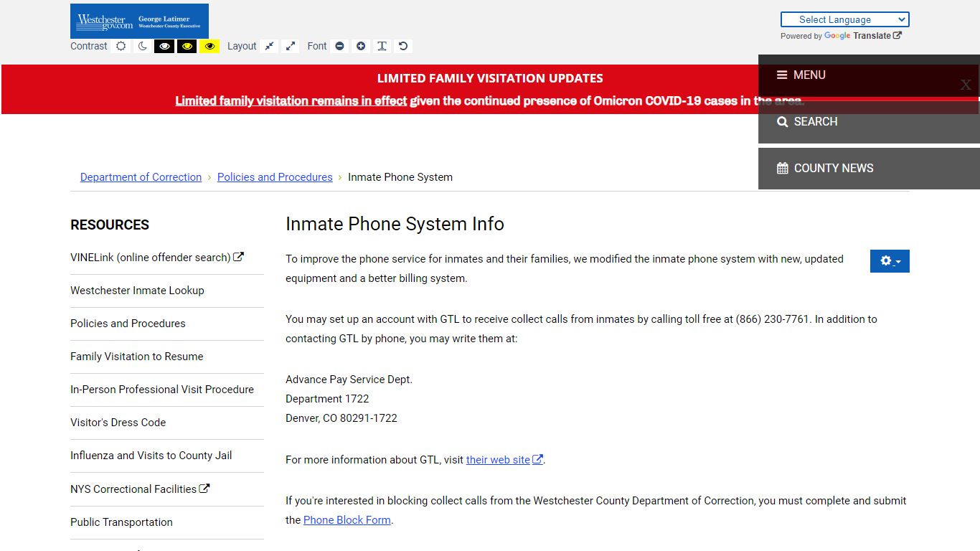Click Inmate Phone System Info heading
980x551 pixels.
[x=395, y=224]
